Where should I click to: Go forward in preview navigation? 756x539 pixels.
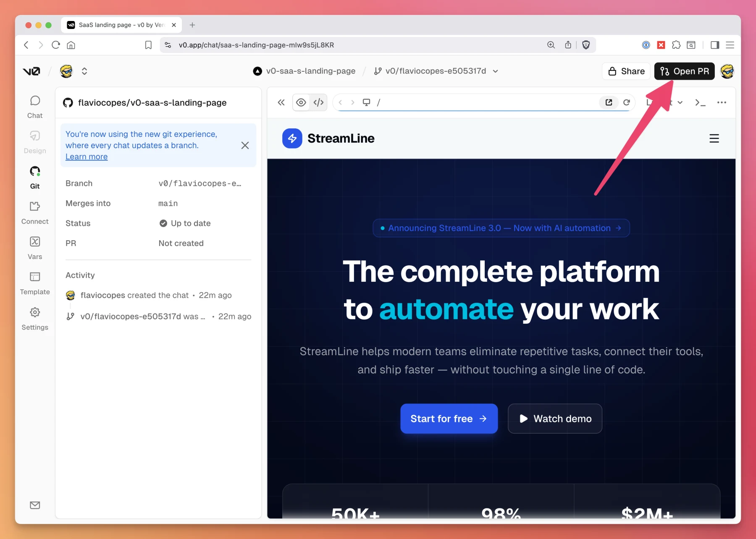tap(352, 102)
